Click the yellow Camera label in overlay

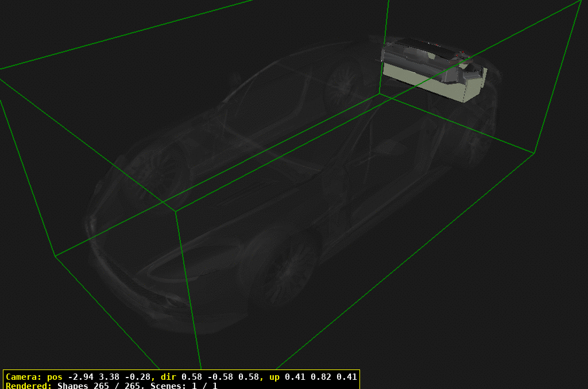pyautogui.click(x=23, y=377)
